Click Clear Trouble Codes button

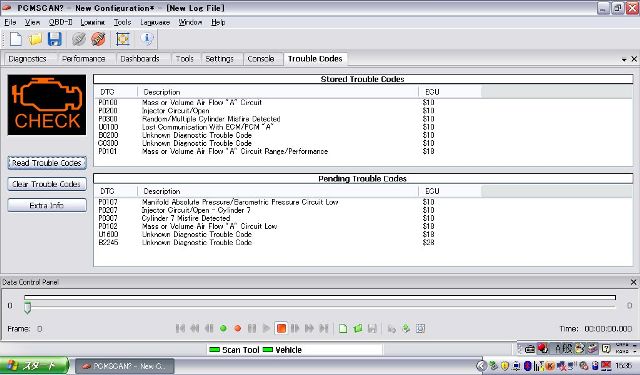click(x=47, y=184)
